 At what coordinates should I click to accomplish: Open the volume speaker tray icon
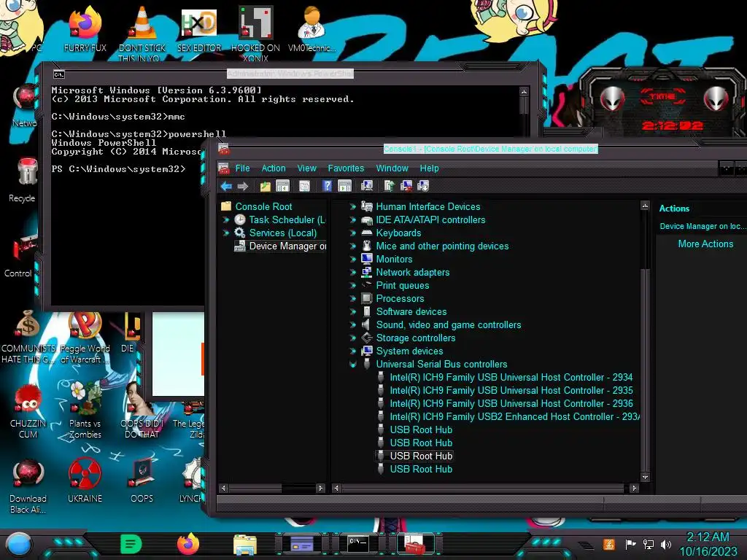click(666, 544)
